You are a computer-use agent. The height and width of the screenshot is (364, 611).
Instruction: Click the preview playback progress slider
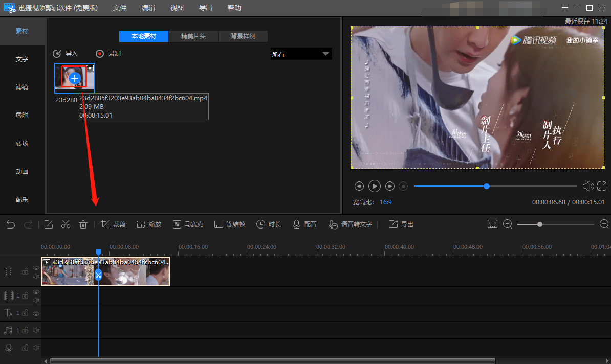click(x=495, y=186)
